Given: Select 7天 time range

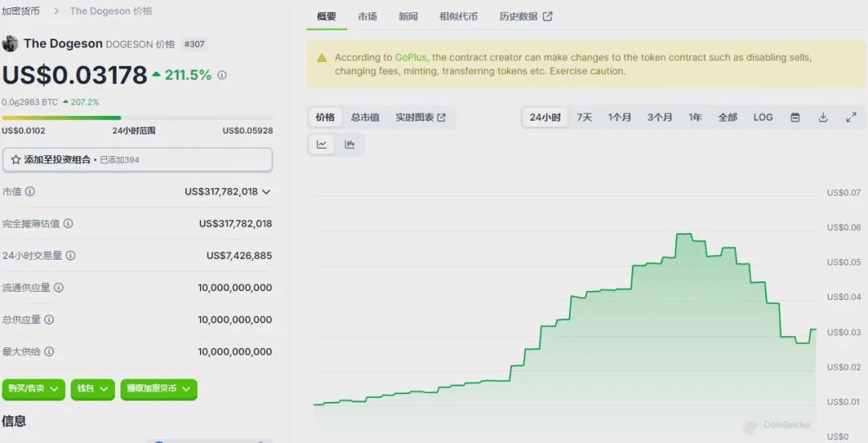Looking at the screenshot, I should pos(584,117).
